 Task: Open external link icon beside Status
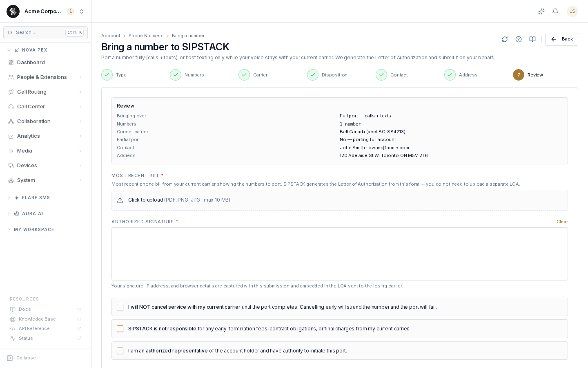79,339
